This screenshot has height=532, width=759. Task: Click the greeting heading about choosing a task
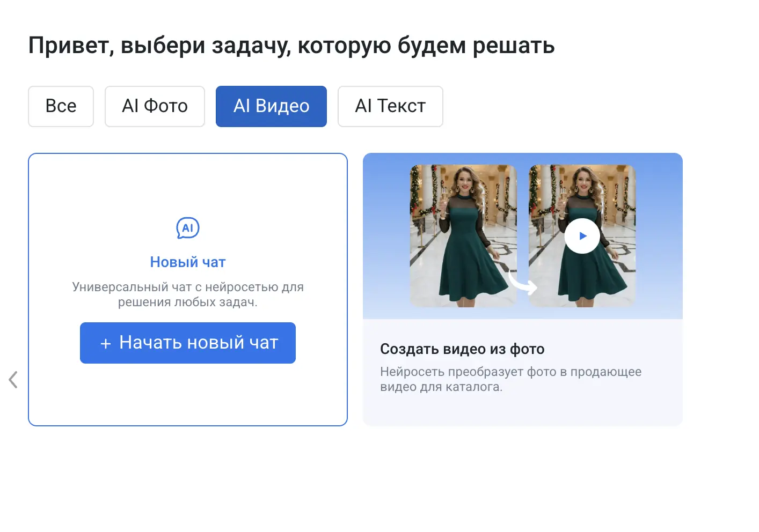[x=291, y=45]
